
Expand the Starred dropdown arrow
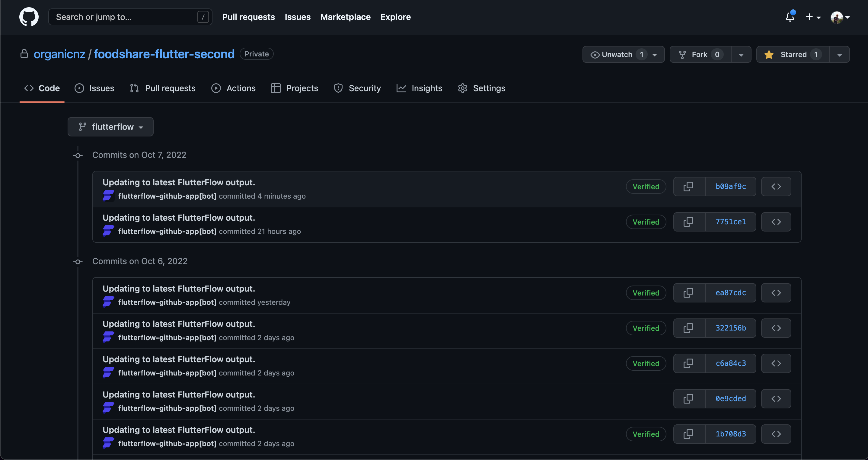pos(839,54)
